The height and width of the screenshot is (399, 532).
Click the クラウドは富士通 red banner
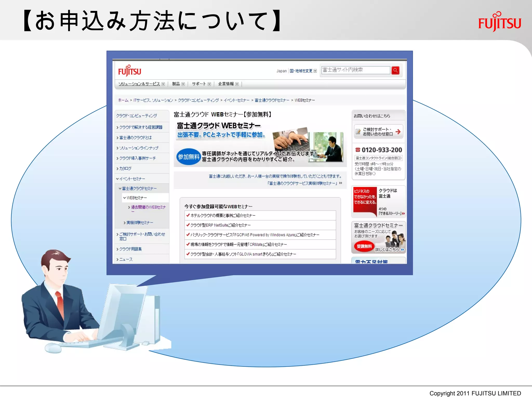[378, 201]
